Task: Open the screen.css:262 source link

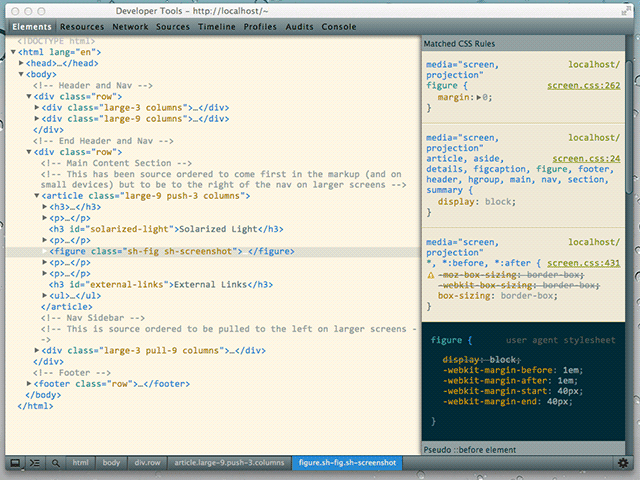Action: click(583, 86)
